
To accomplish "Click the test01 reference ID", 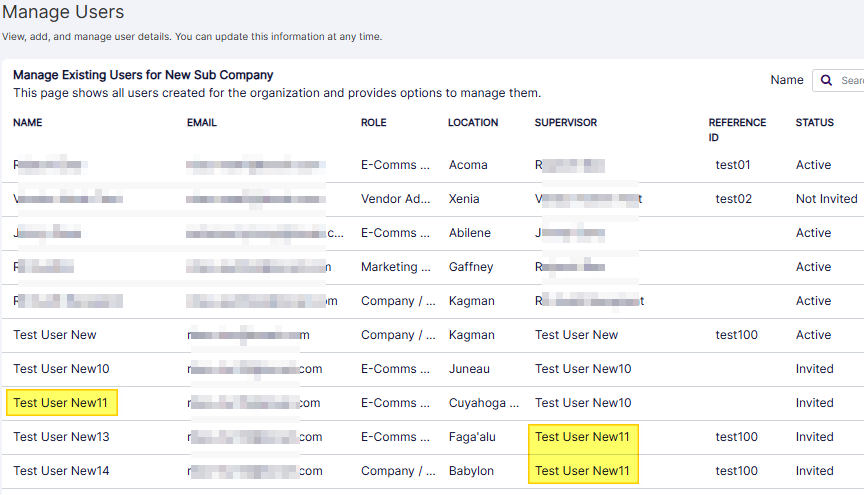I will 733,165.
